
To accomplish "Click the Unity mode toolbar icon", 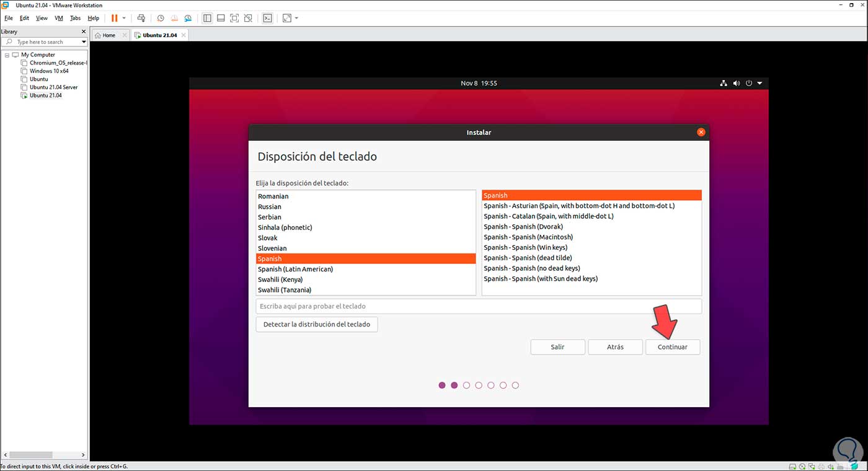I will tap(248, 18).
